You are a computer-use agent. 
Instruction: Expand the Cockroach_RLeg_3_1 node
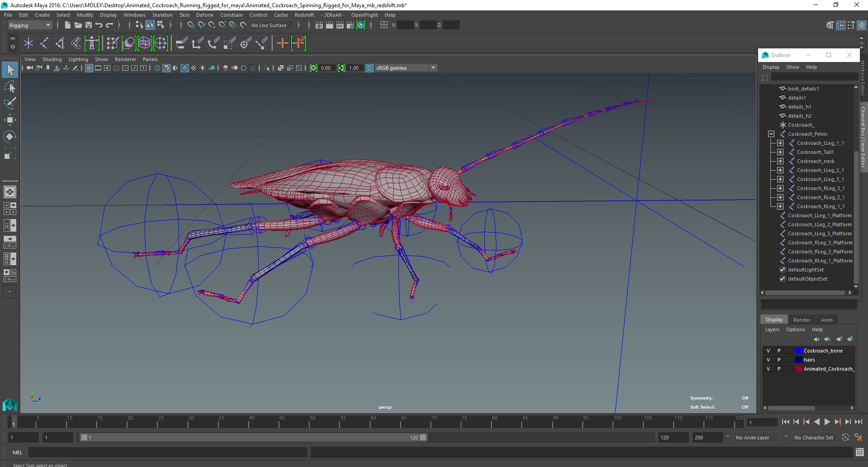pos(780,188)
